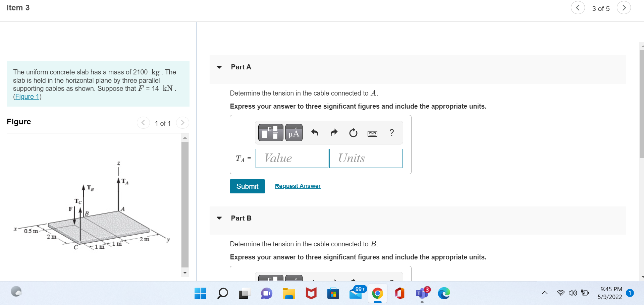
Task: Click the battery icon in tray
Action: [585, 293]
